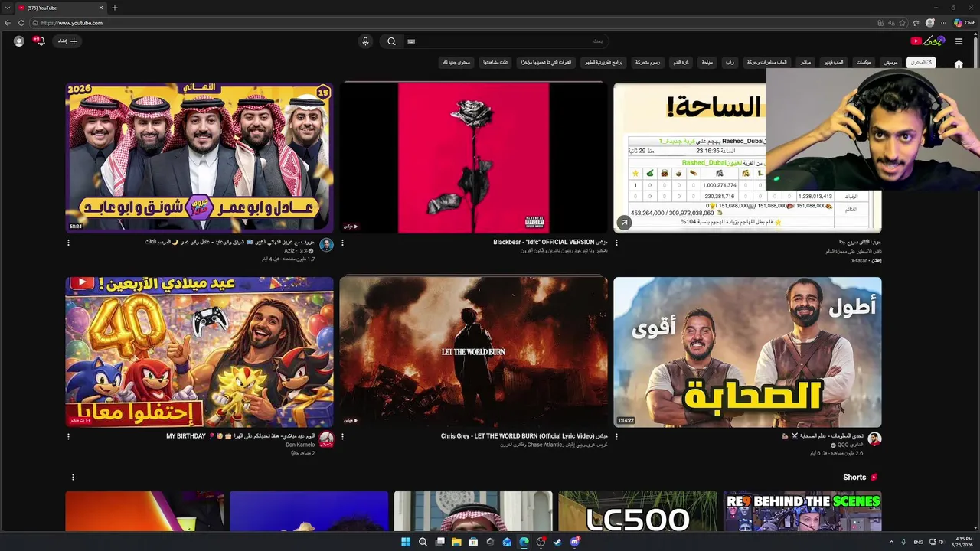Open the notifications bell with +9 badge
Viewport: 980px width, 551px height.
[x=40, y=41]
